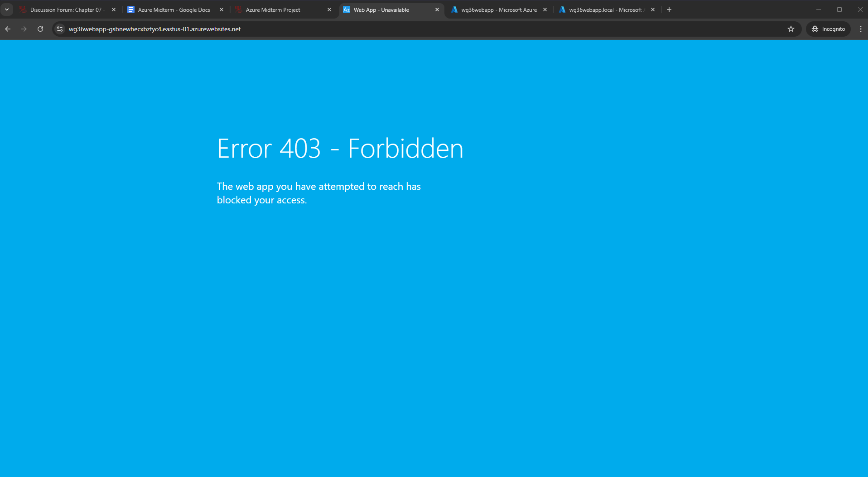
Task: Reload the current page
Action: coord(40,29)
